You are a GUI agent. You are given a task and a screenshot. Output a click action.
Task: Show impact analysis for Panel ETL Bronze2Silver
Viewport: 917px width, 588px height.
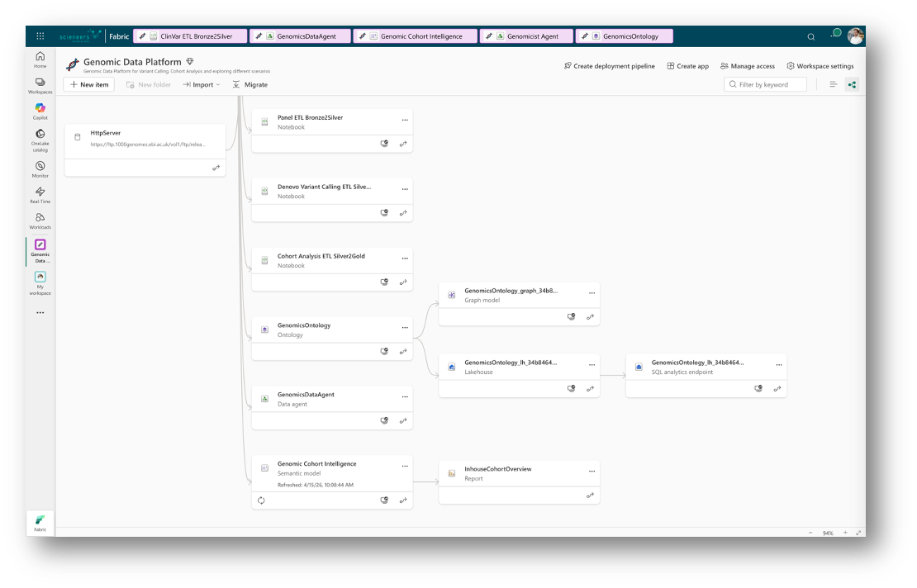tap(384, 143)
